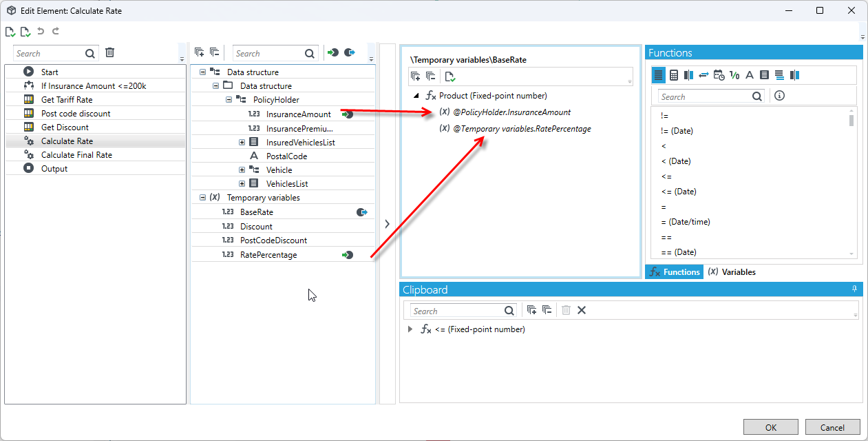Image resolution: width=868 pixels, height=441 pixels.
Task: Click the info icon next to Functions search
Action: (x=779, y=96)
